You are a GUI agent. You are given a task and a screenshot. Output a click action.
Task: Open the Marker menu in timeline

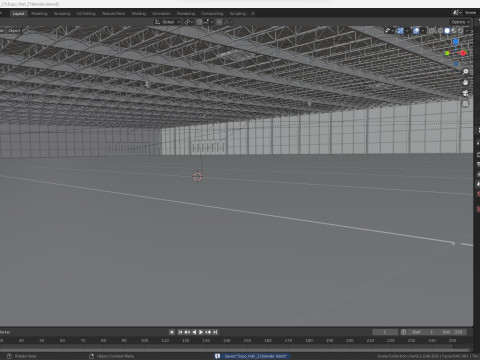(5, 332)
